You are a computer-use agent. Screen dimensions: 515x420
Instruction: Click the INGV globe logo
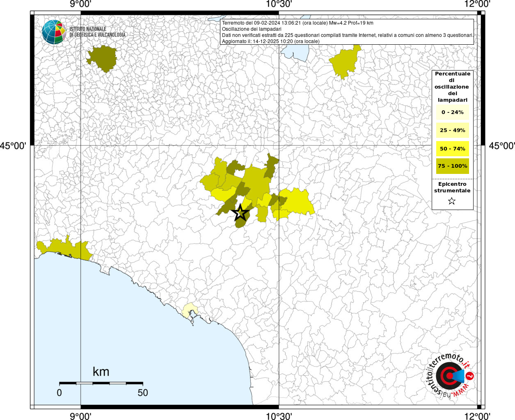[54, 32]
